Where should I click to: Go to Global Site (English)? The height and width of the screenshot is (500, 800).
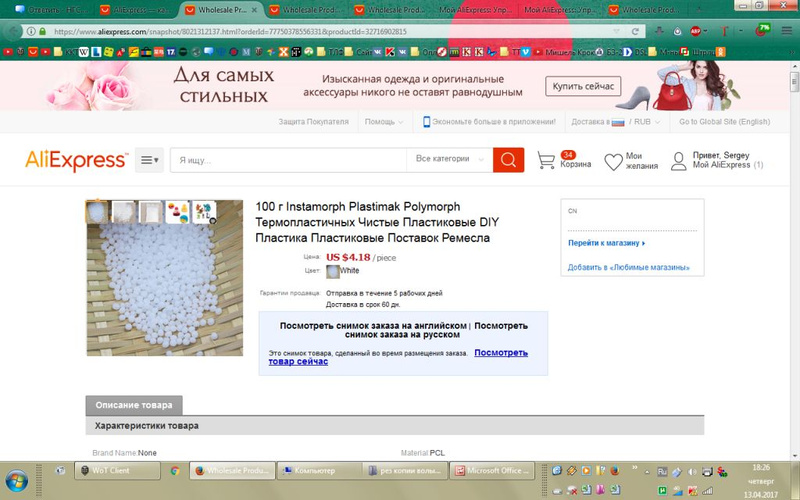coord(724,122)
